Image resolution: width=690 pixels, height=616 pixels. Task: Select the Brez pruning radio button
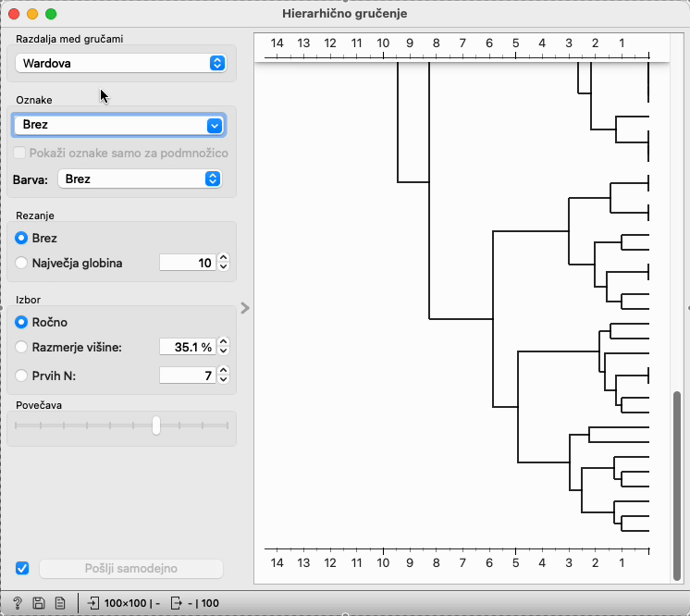click(x=21, y=238)
